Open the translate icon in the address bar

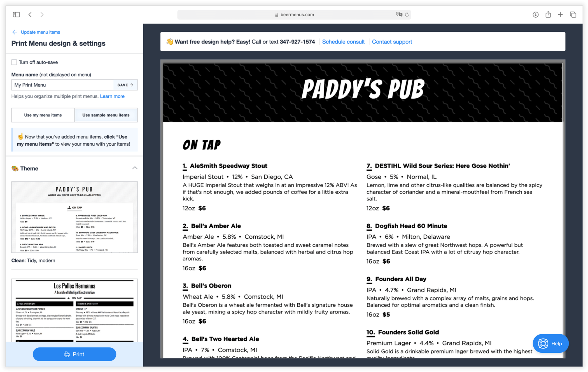[x=399, y=14]
